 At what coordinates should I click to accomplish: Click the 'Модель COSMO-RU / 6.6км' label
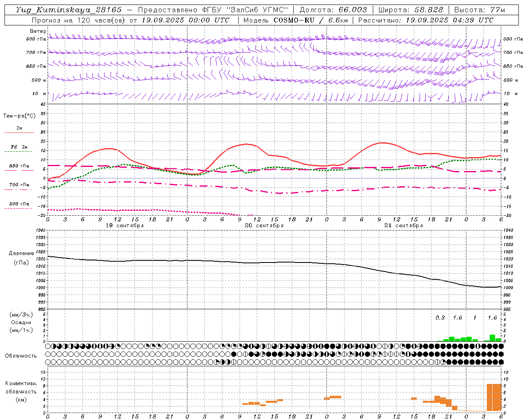pos(295,20)
